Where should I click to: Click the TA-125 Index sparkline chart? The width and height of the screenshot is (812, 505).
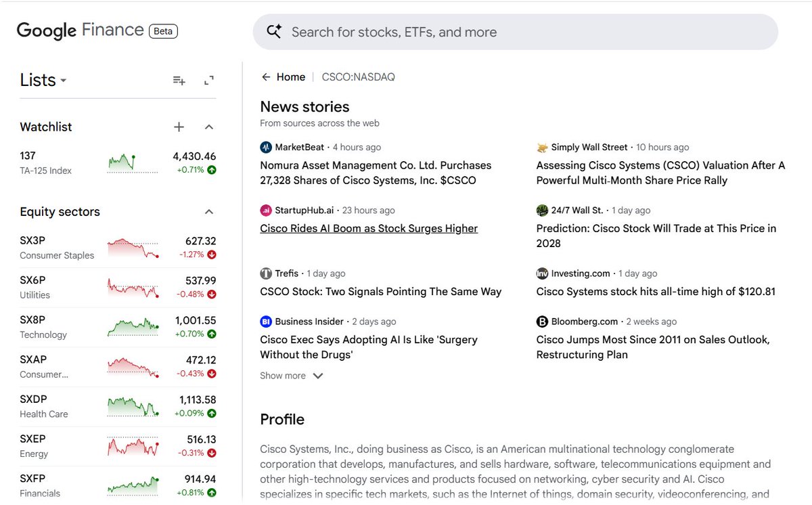[132, 163]
